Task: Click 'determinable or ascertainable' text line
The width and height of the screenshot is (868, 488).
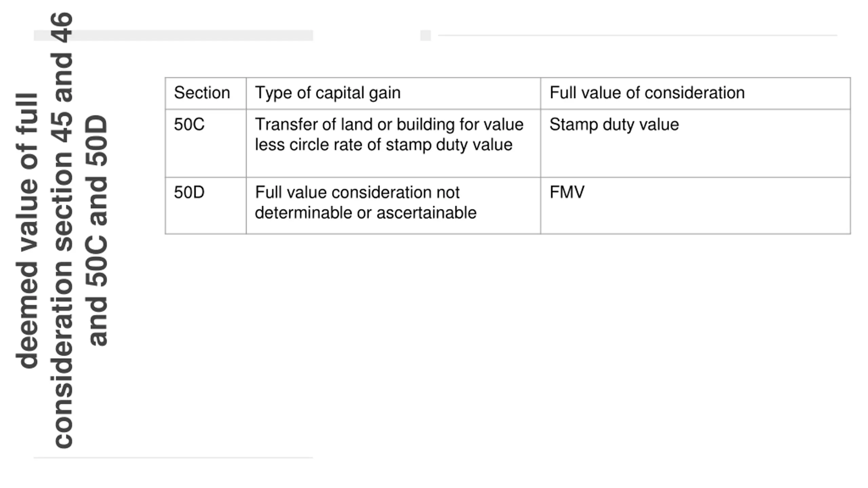Action: point(366,213)
